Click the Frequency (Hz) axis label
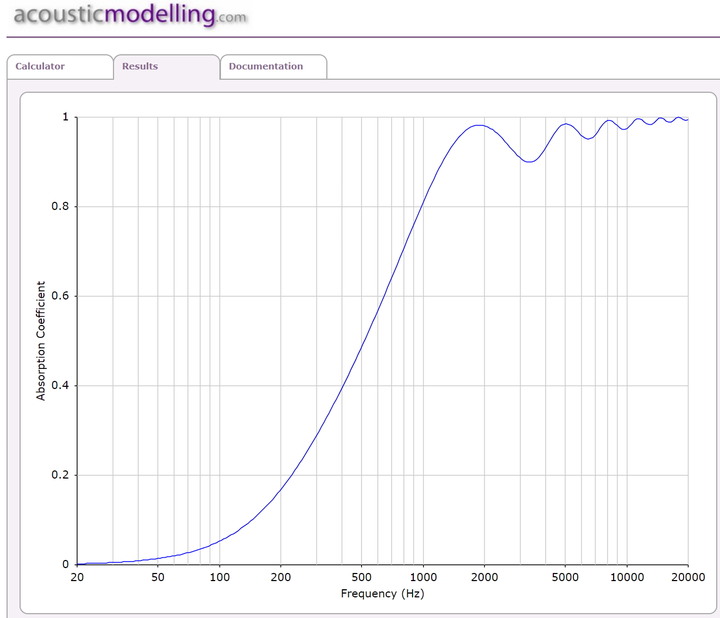 point(382,594)
